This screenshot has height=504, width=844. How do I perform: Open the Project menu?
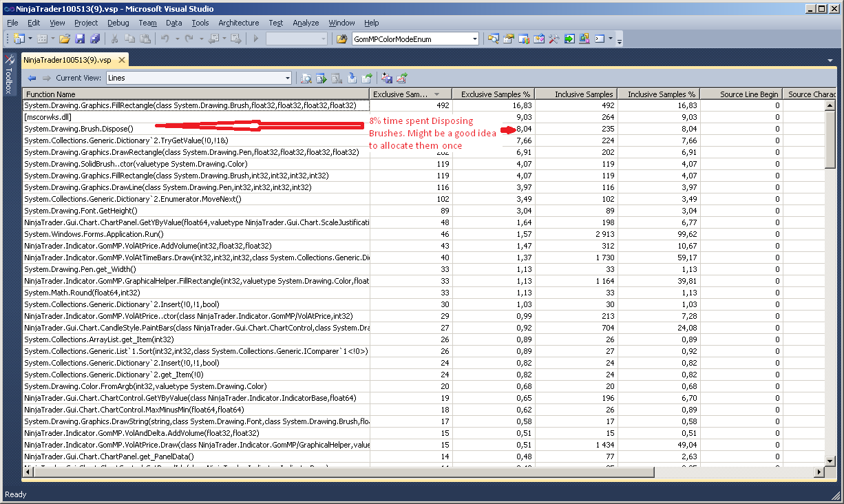click(86, 23)
